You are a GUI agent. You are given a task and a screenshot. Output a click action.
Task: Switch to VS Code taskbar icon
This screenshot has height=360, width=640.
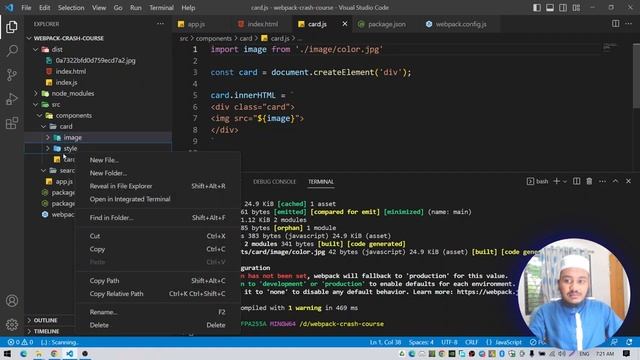[69, 353]
